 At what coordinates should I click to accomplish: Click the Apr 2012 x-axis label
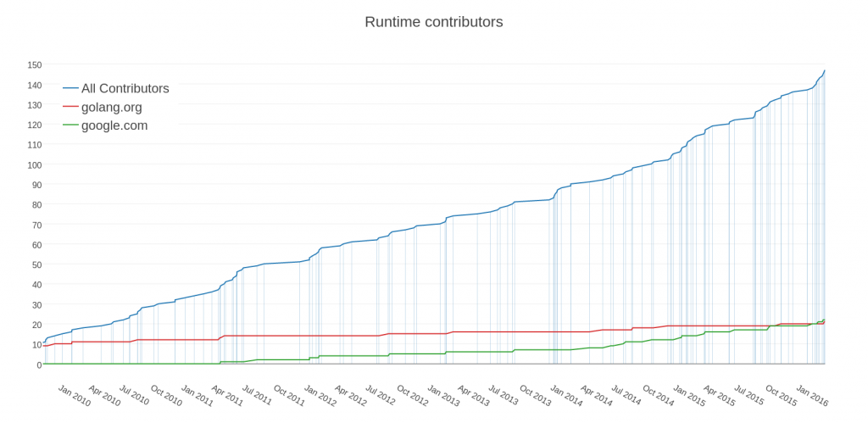pyautogui.click(x=350, y=396)
